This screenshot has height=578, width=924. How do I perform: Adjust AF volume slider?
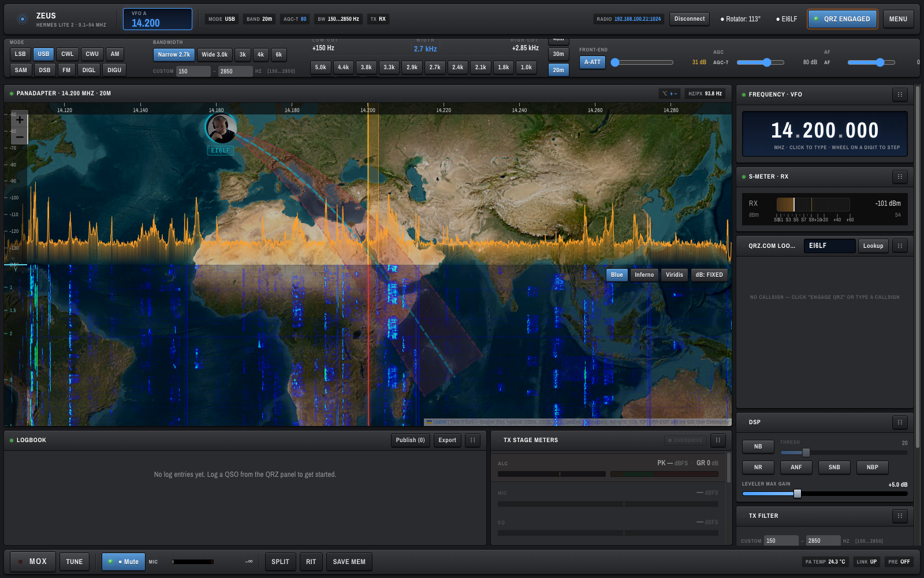(x=871, y=62)
